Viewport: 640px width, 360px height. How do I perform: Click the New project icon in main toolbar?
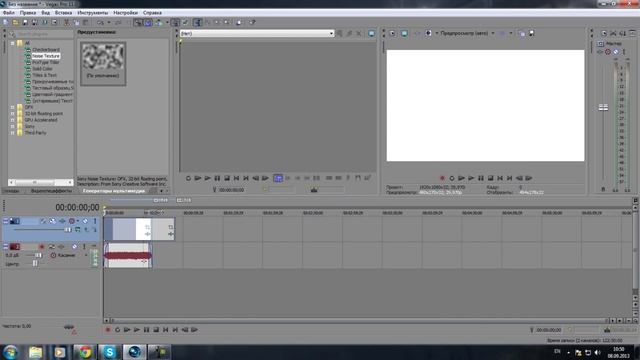(6, 22)
